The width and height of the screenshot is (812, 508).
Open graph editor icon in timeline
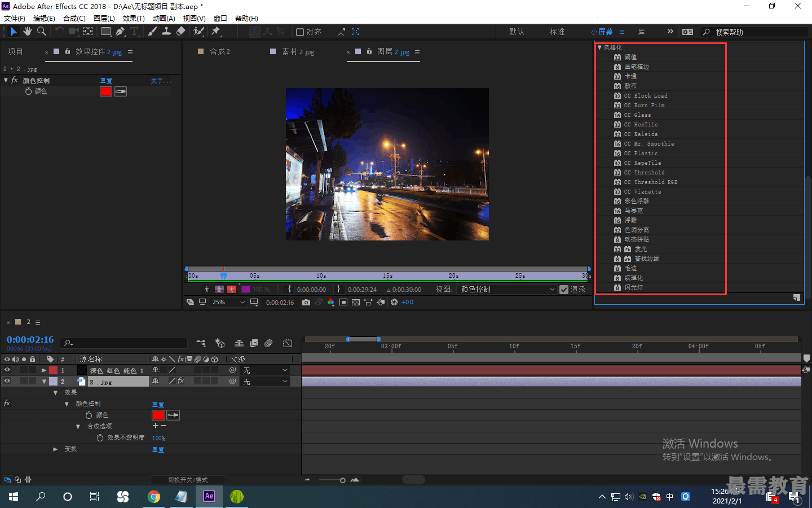pos(288,343)
